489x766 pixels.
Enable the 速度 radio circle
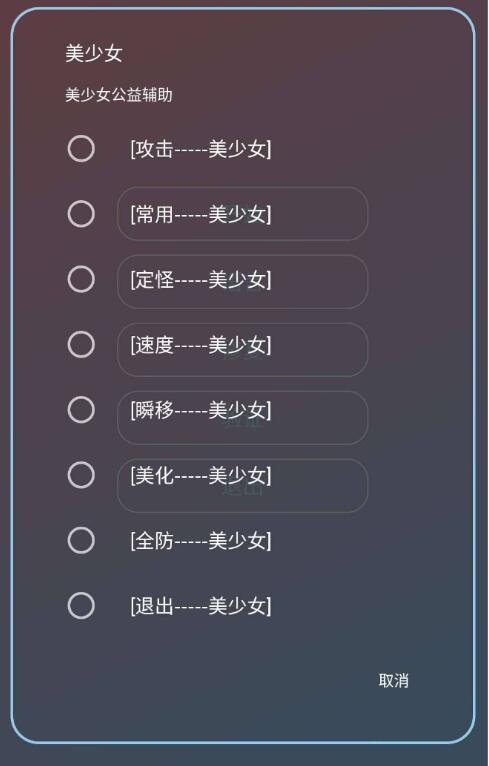(81, 345)
